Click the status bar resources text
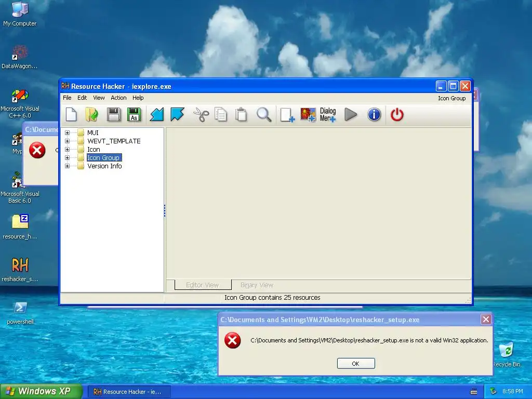 click(x=272, y=298)
